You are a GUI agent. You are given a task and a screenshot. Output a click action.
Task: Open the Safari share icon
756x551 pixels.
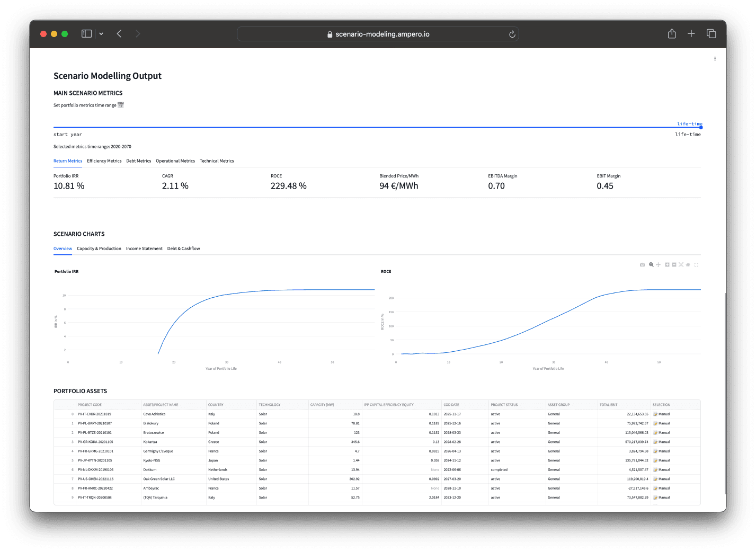tap(672, 34)
